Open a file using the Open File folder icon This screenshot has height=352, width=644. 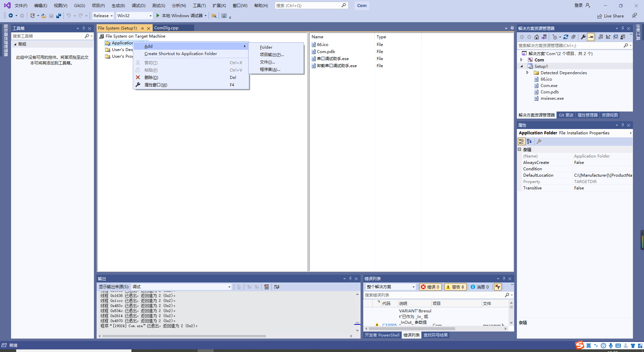[x=44, y=15]
